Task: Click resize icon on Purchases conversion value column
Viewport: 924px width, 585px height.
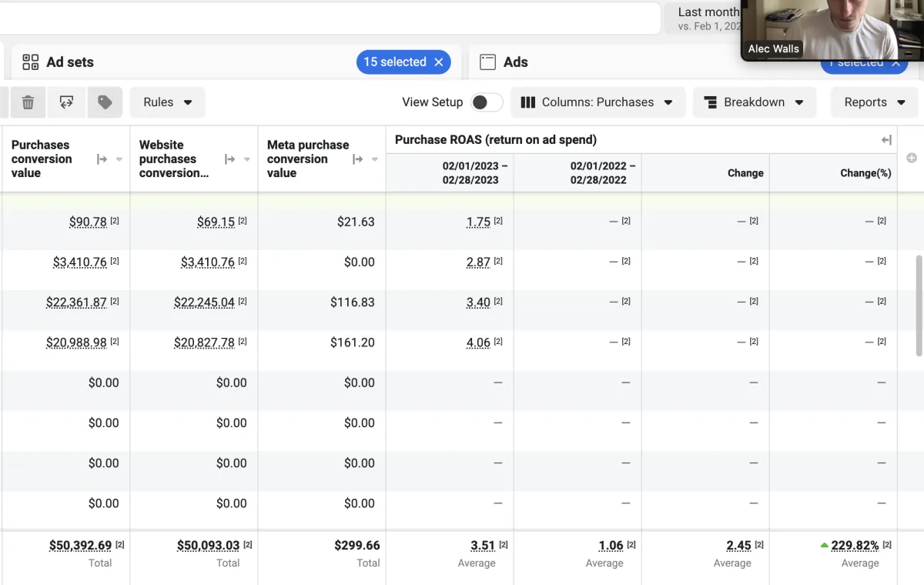Action: pos(102,159)
